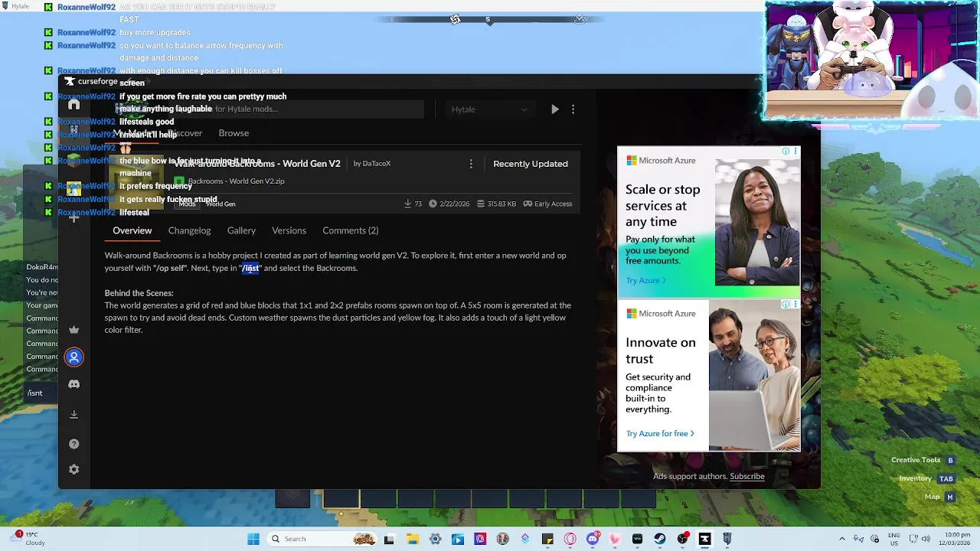Image resolution: width=980 pixels, height=551 pixels.
Task: Click the Creative Tools B hotkey label
Action: click(923, 460)
